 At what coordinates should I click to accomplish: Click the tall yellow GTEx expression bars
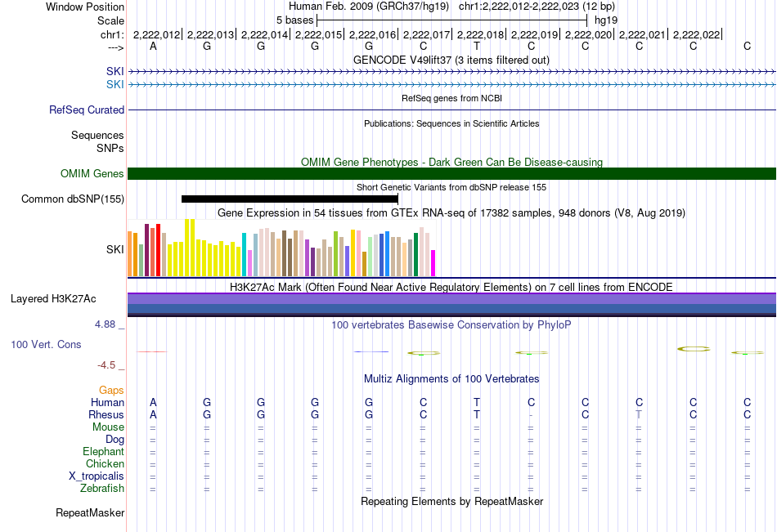tap(190, 247)
